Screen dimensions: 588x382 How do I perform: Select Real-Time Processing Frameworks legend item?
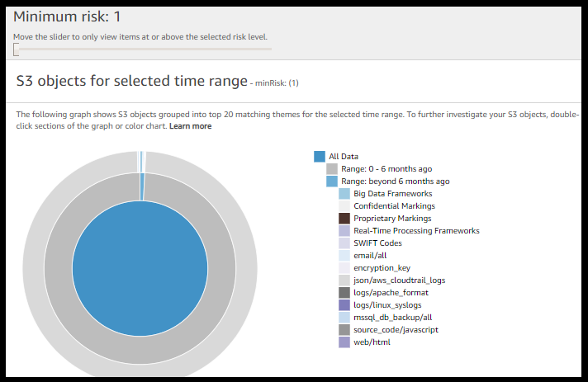click(416, 231)
